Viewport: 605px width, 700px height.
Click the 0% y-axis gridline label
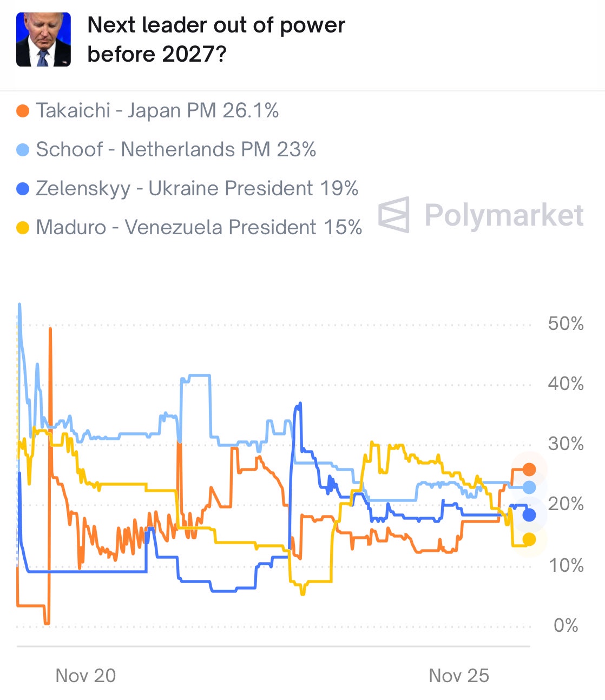(565, 626)
